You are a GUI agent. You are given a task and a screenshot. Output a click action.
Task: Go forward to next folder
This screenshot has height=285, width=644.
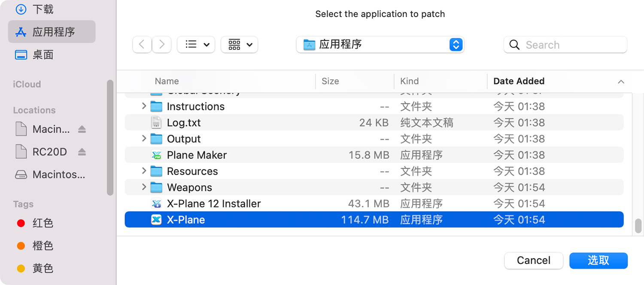coord(162,45)
